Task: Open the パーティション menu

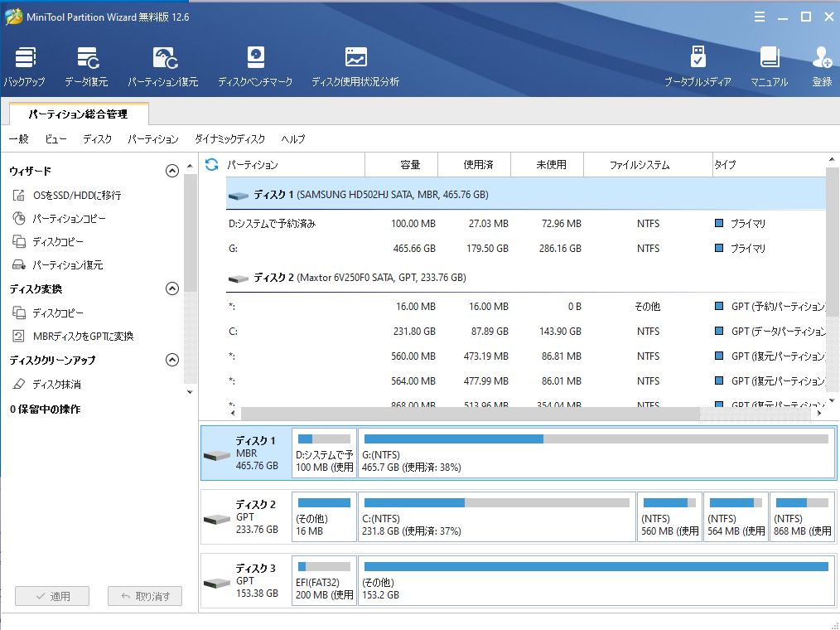Action: point(153,139)
